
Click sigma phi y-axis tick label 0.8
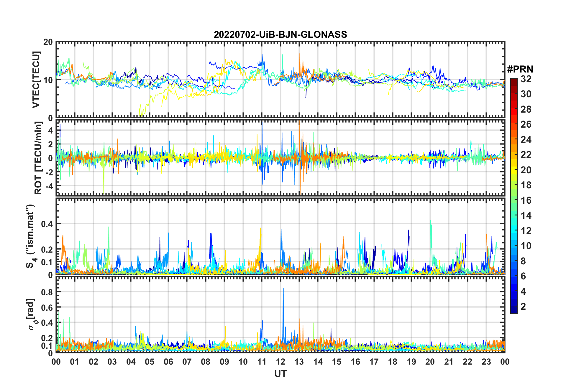tap(47, 292)
